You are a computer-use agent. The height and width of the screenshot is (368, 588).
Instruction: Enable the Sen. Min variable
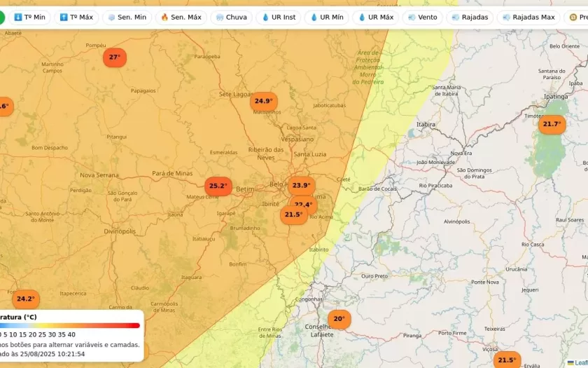point(127,18)
